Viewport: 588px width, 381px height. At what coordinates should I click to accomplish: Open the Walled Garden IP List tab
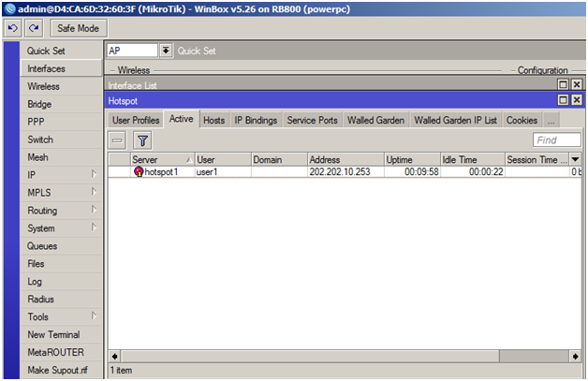click(456, 121)
